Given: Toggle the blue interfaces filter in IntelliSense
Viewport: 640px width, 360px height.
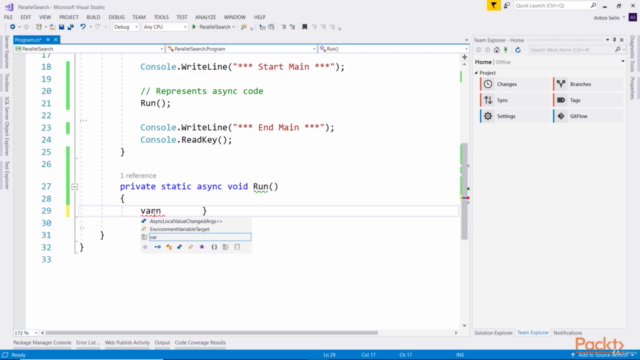Looking at the screenshot, I should 158,247.
